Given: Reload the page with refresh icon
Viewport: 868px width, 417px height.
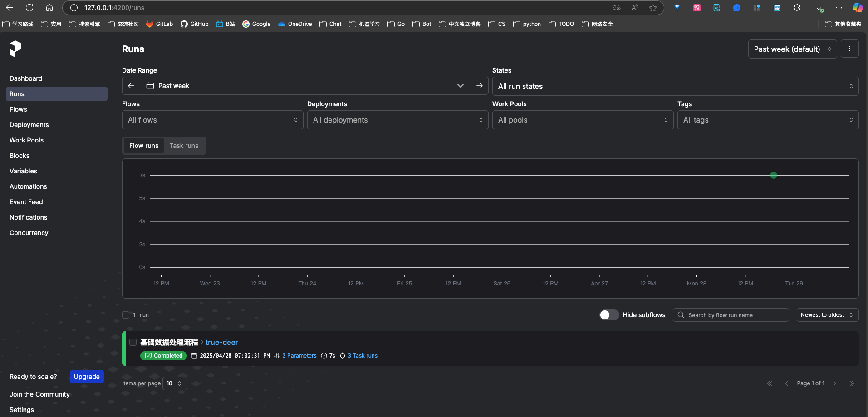Looking at the screenshot, I should coord(29,8).
